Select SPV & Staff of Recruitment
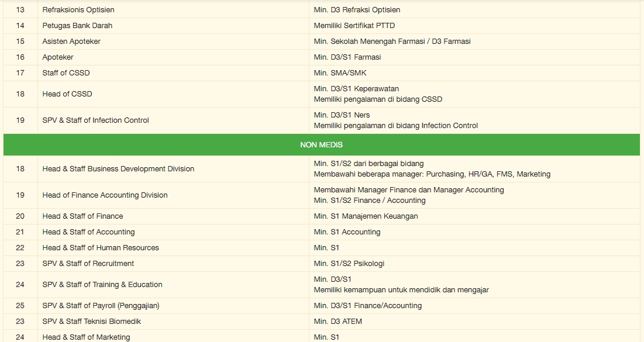644x342 pixels. [x=88, y=264]
